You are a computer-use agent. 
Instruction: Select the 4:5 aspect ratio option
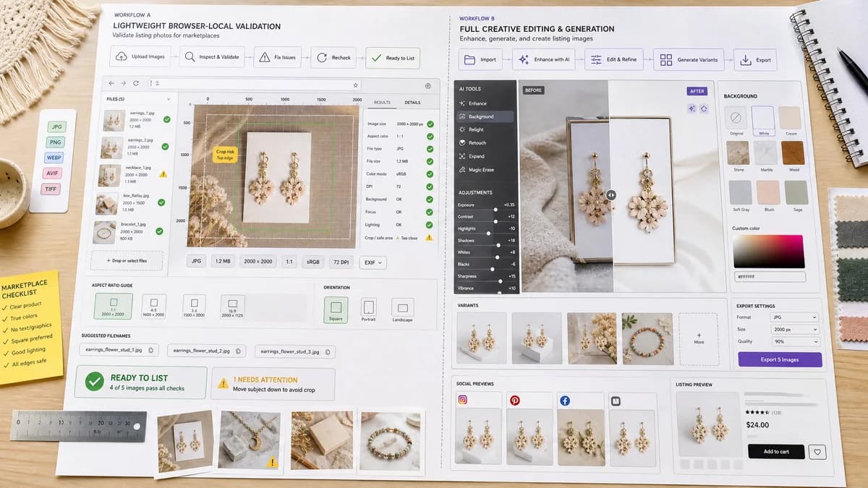click(x=154, y=306)
